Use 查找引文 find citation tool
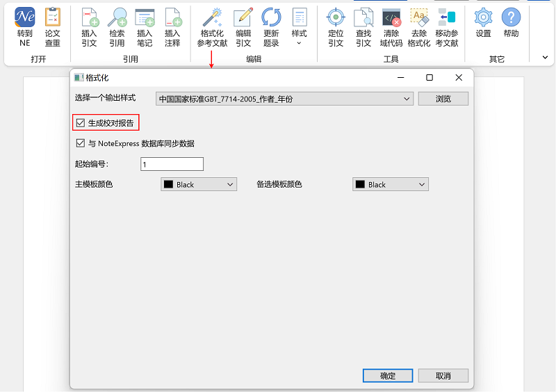The image size is (556, 392). point(363,27)
